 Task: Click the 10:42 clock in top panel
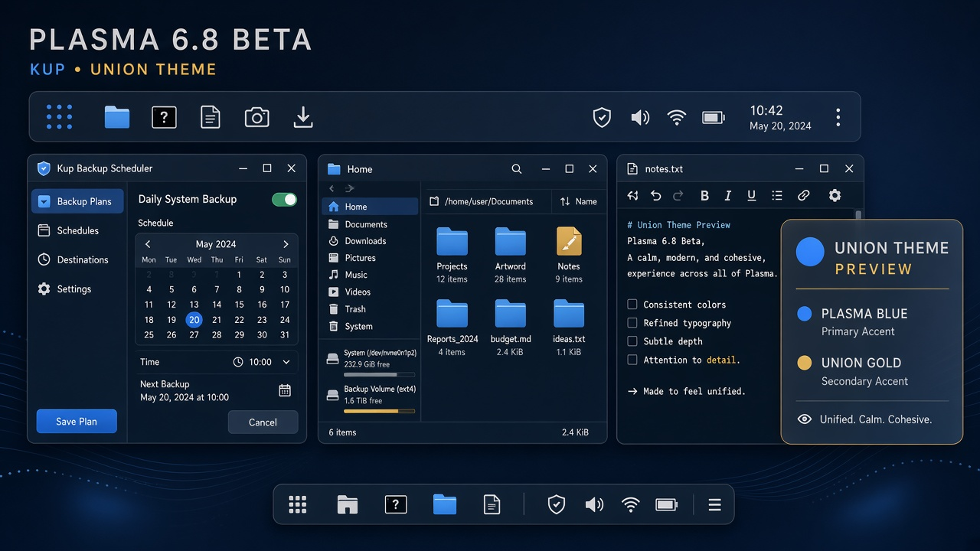pyautogui.click(x=766, y=110)
